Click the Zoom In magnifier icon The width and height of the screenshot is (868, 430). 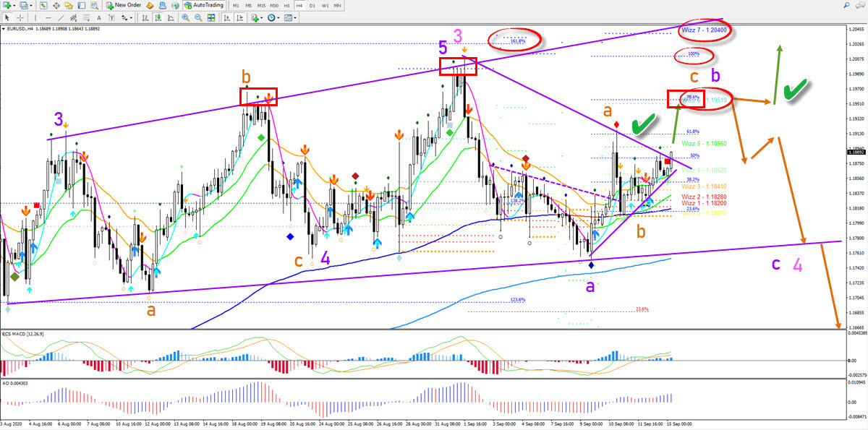(x=185, y=17)
